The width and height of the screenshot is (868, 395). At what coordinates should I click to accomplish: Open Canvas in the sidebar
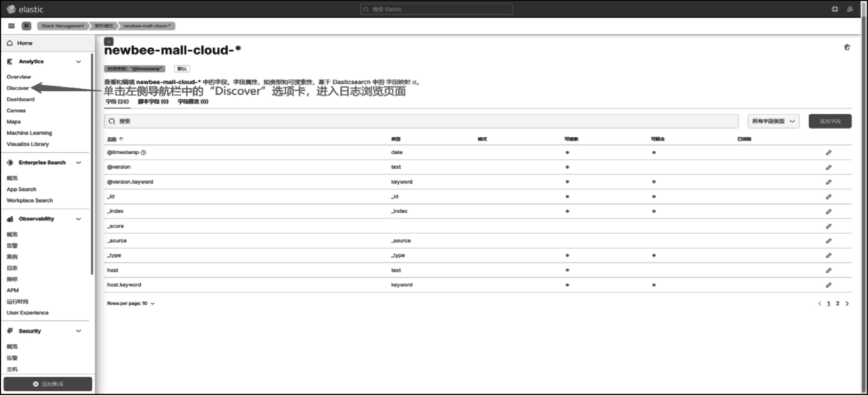pos(16,110)
